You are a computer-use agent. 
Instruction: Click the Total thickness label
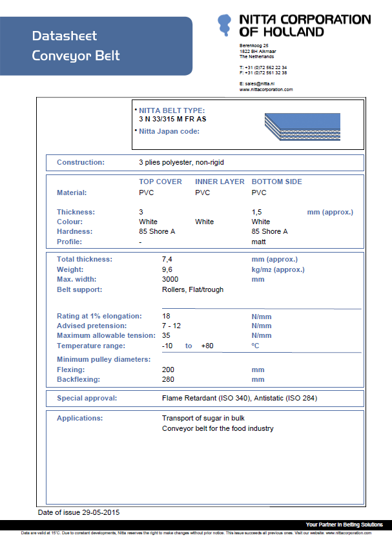(x=85, y=259)
